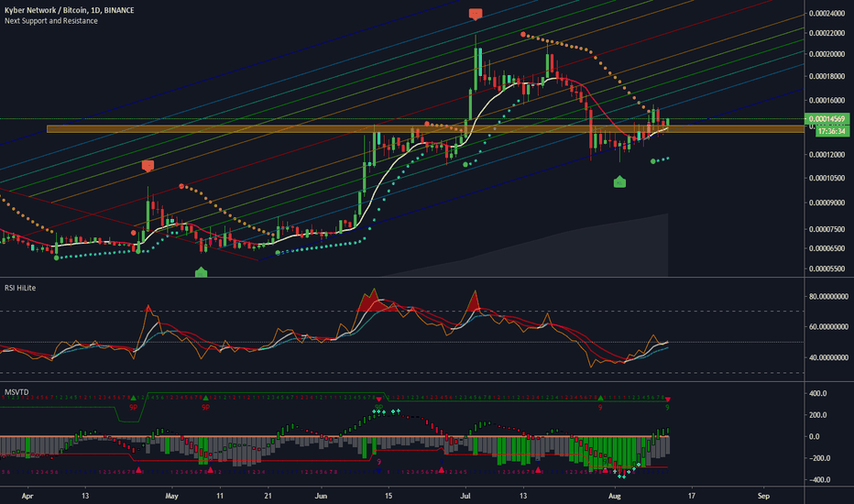Image resolution: width=854 pixels, height=504 pixels.
Task: Click the large red dot starting the July parabolic trail
Action: (523, 34)
